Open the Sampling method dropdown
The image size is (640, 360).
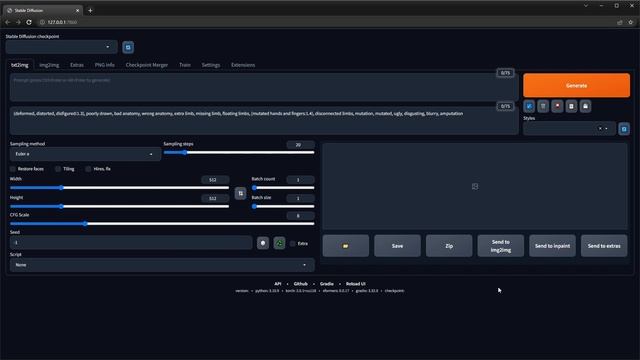click(x=85, y=154)
